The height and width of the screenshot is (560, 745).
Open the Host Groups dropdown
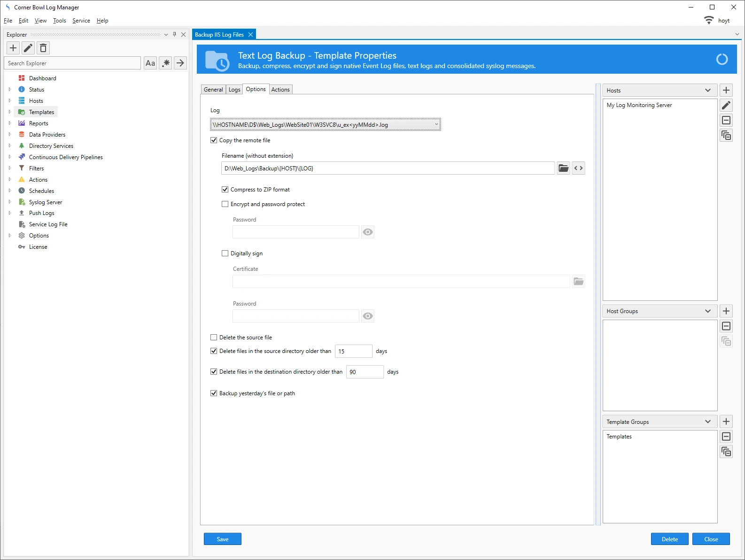tap(707, 311)
